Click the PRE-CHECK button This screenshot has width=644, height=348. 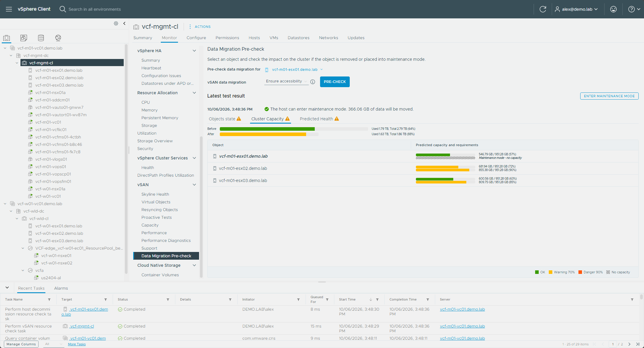pos(335,82)
